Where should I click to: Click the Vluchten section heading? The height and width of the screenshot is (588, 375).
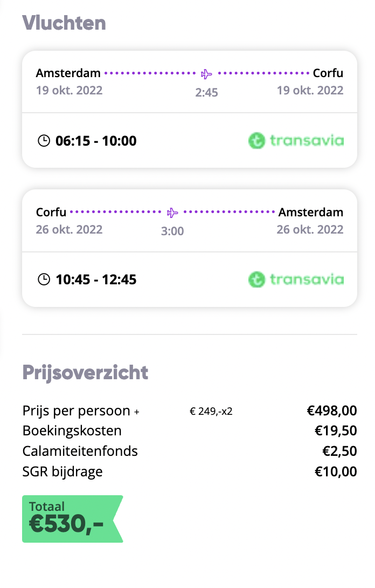pos(64,23)
